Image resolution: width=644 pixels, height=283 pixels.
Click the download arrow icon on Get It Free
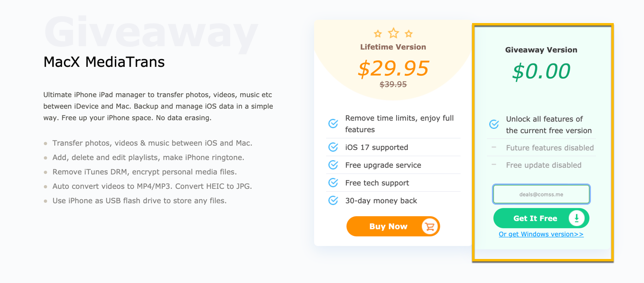[576, 218]
